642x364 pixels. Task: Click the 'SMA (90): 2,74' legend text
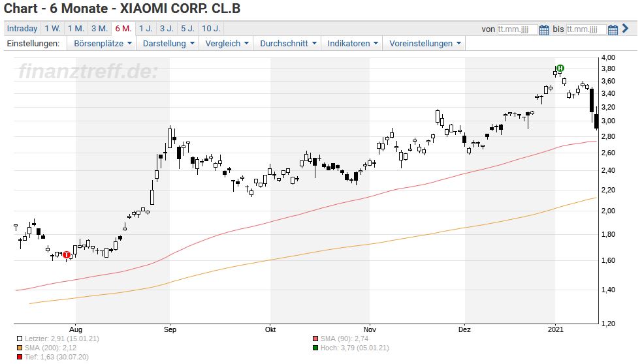tap(344, 339)
